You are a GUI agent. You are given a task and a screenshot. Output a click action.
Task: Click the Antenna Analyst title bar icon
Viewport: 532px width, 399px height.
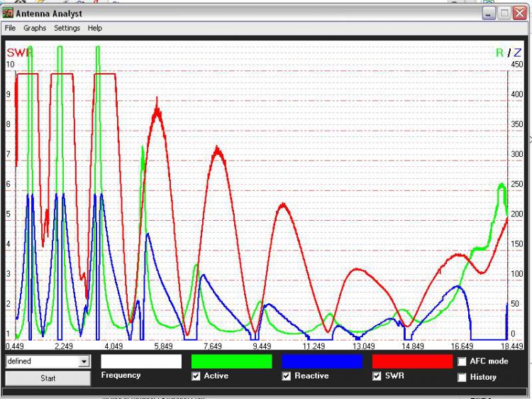pos(8,13)
